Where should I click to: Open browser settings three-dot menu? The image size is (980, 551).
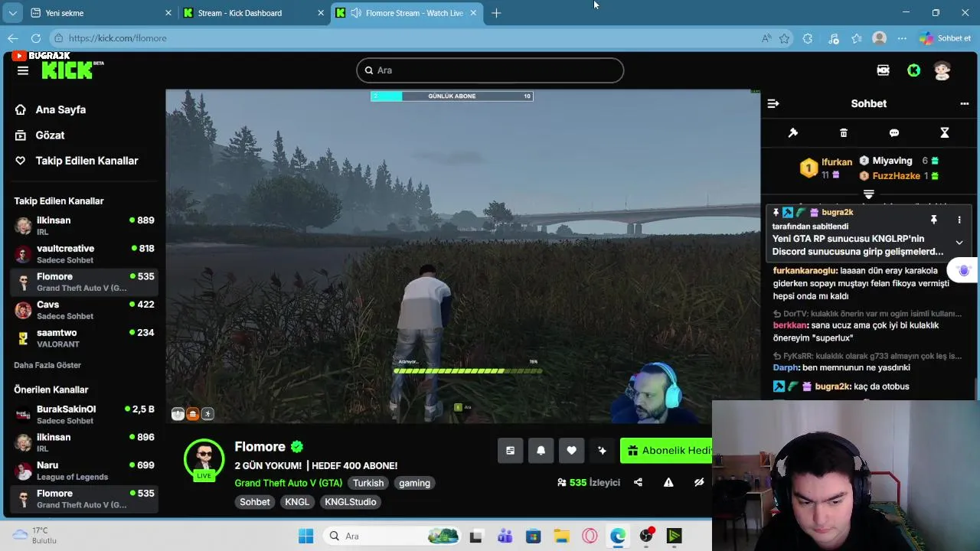902,38
